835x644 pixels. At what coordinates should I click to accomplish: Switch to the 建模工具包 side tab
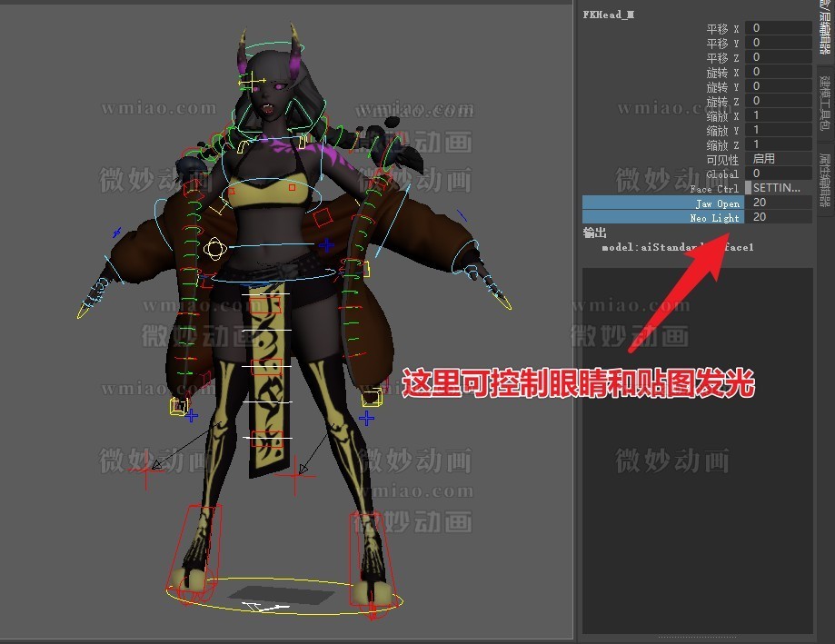pos(825,103)
